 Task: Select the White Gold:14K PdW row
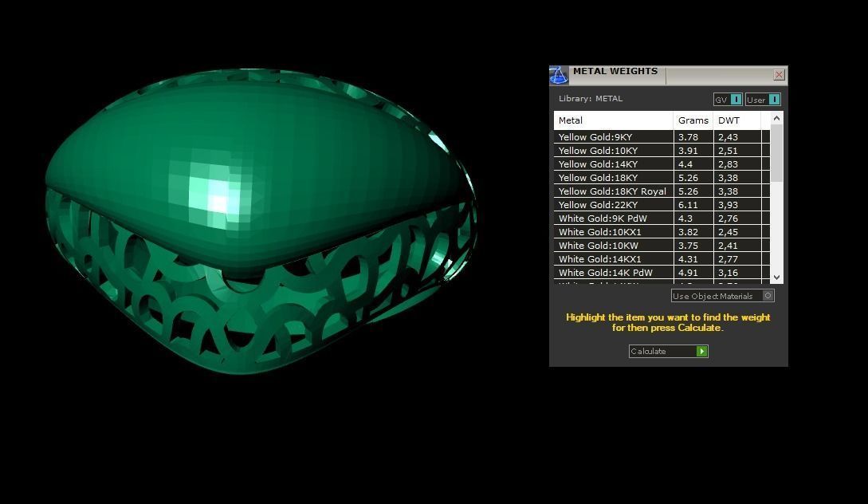coord(662,273)
